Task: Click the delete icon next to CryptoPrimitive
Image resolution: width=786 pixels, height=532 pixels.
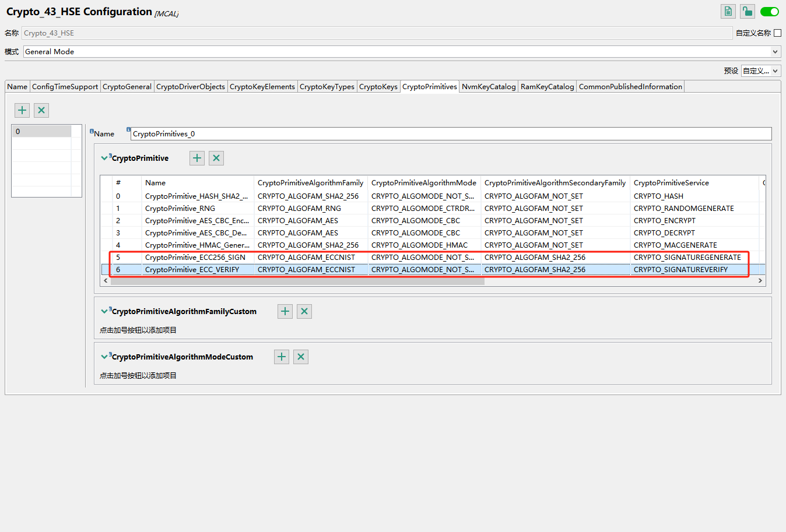Action: (x=216, y=158)
